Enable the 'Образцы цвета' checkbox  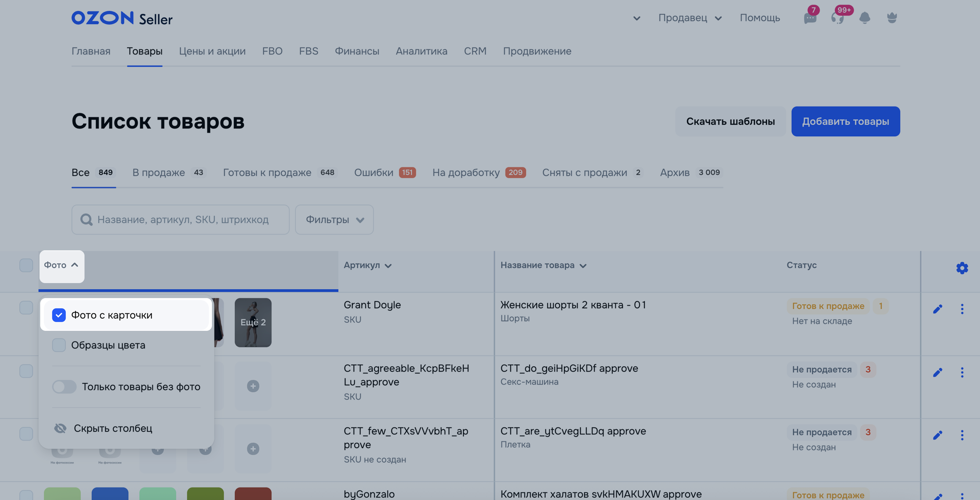59,345
